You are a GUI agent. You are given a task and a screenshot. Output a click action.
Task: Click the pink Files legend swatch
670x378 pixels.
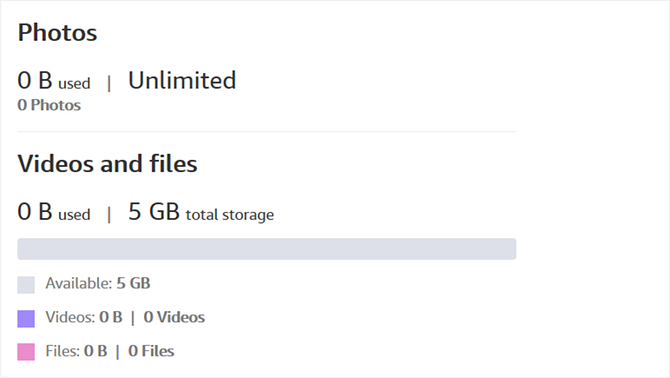point(26,352)
